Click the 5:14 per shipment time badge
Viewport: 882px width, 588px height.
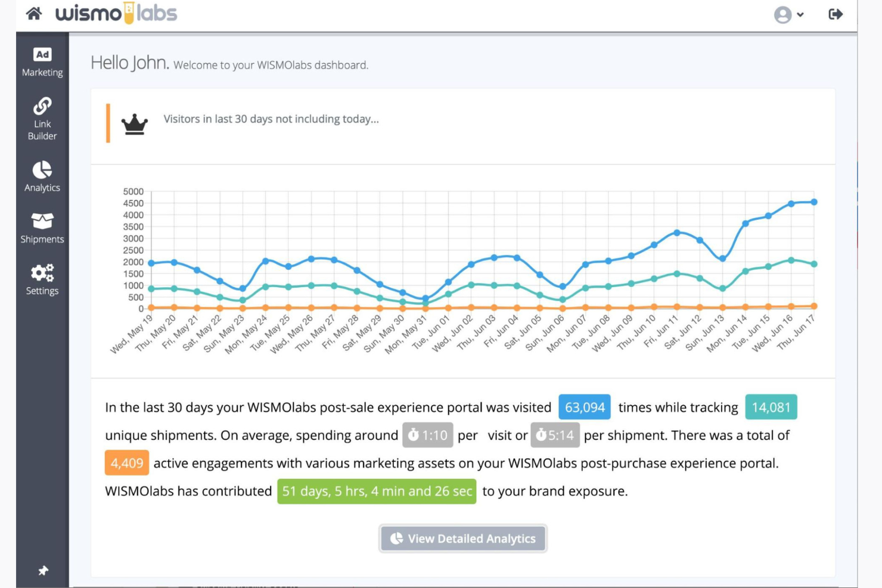554,435
